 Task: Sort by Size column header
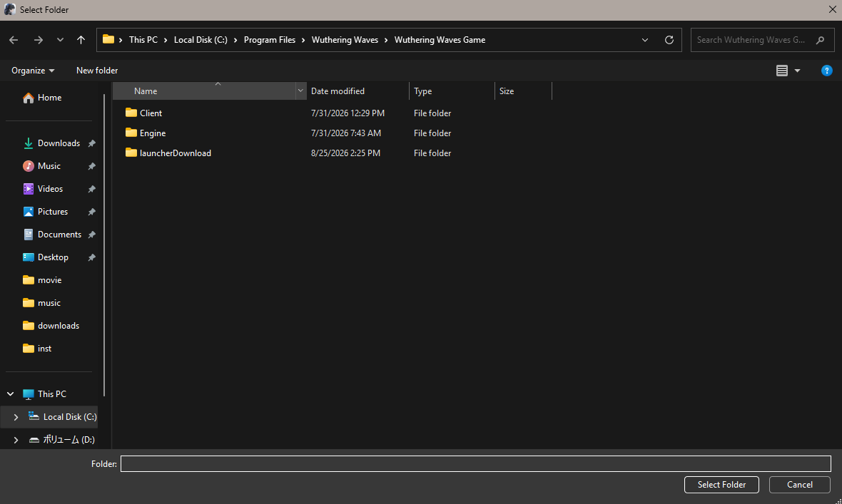coord(523,91)
